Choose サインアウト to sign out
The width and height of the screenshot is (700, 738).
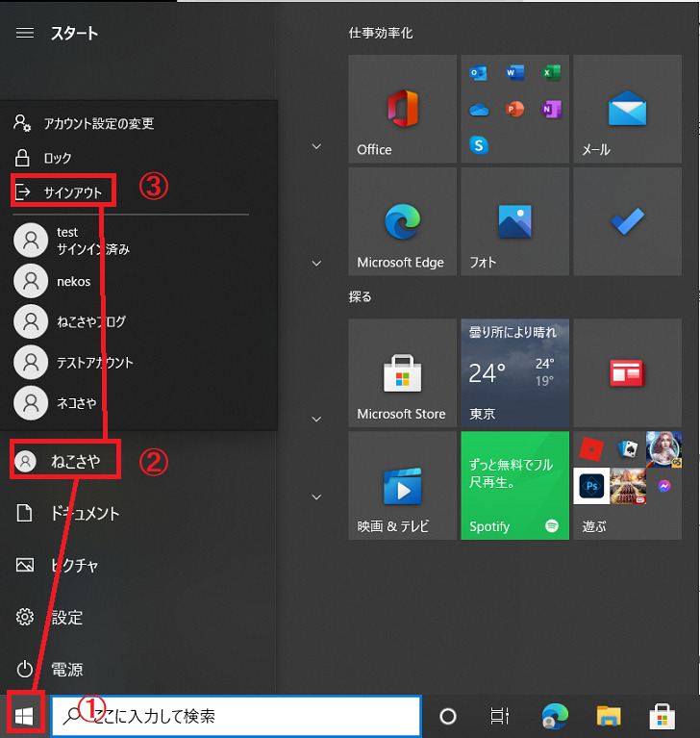[63, 192]
